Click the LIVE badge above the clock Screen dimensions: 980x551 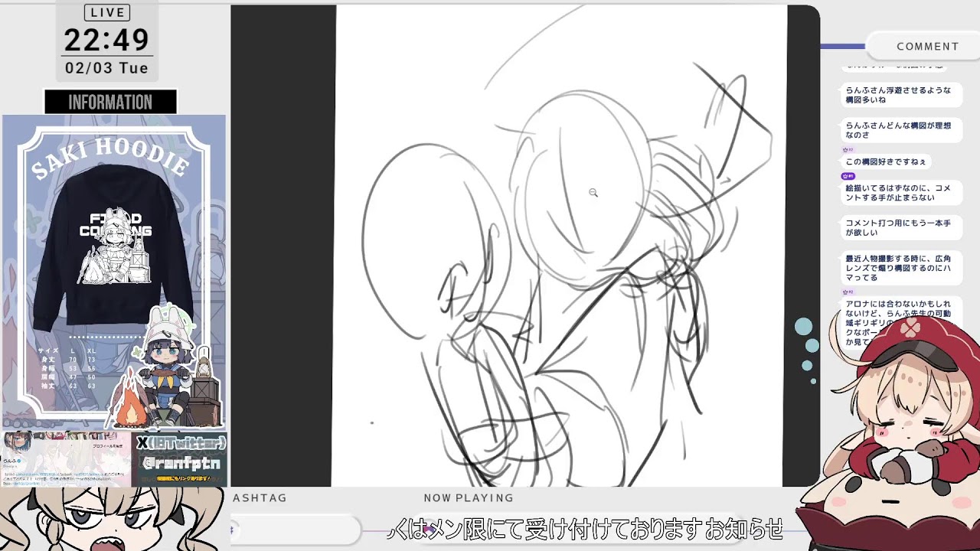106,12
